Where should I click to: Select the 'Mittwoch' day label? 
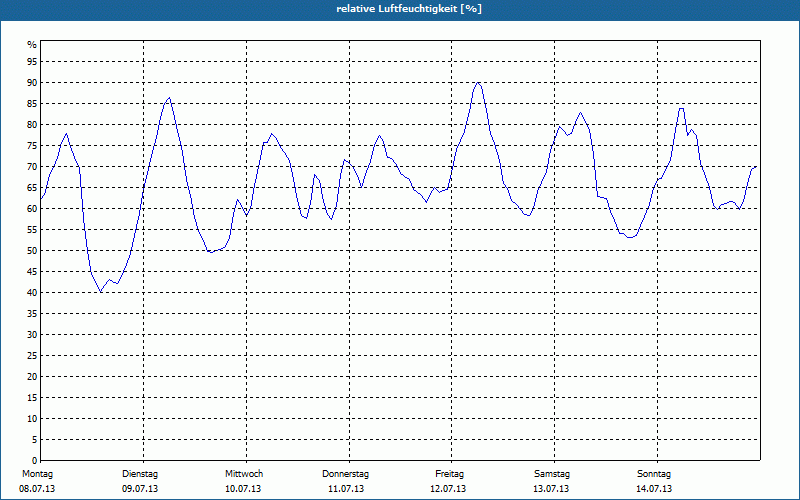click(x=244, y=474)
